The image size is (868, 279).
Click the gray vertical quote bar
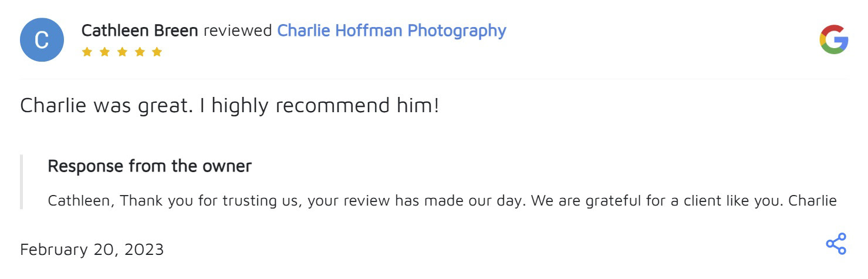click(22, 181)
